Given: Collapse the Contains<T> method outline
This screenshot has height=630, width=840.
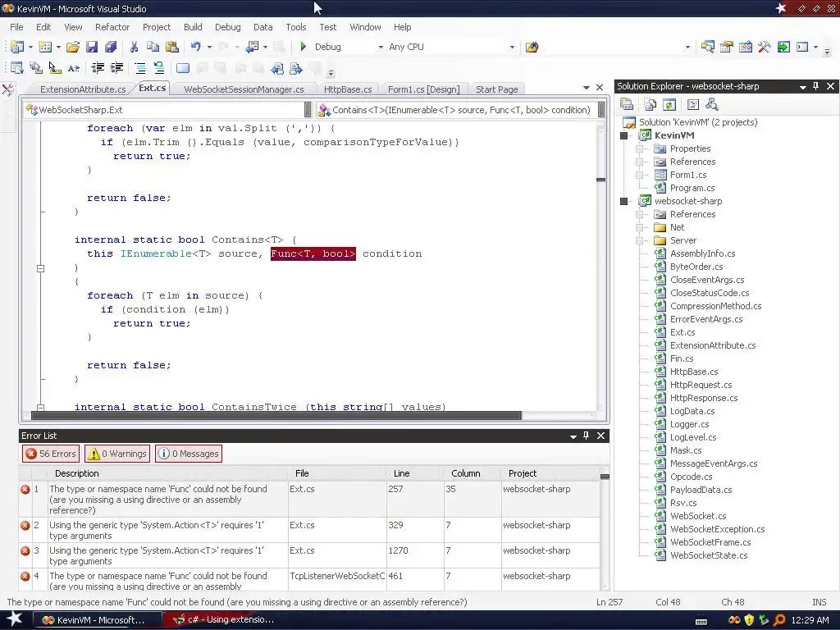Looking at the screenshot, I should (40, 268).
